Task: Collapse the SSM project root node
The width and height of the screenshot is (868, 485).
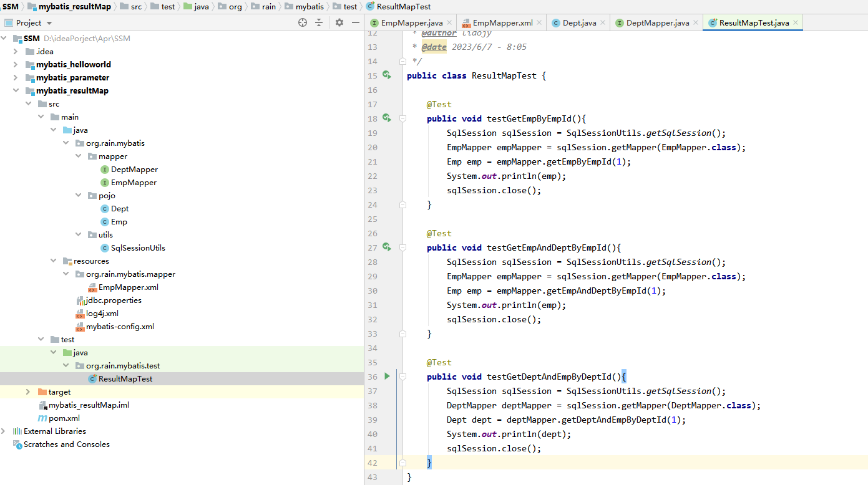Action: (x=4, y=39)
